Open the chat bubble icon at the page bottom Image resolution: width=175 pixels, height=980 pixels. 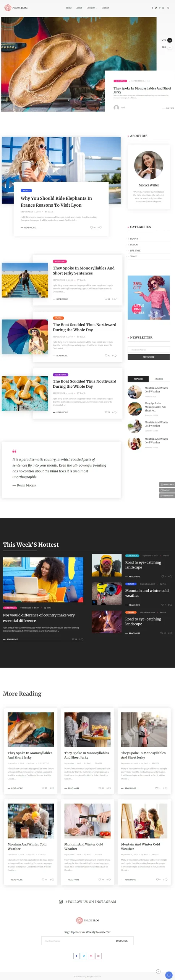coord(169,975)
